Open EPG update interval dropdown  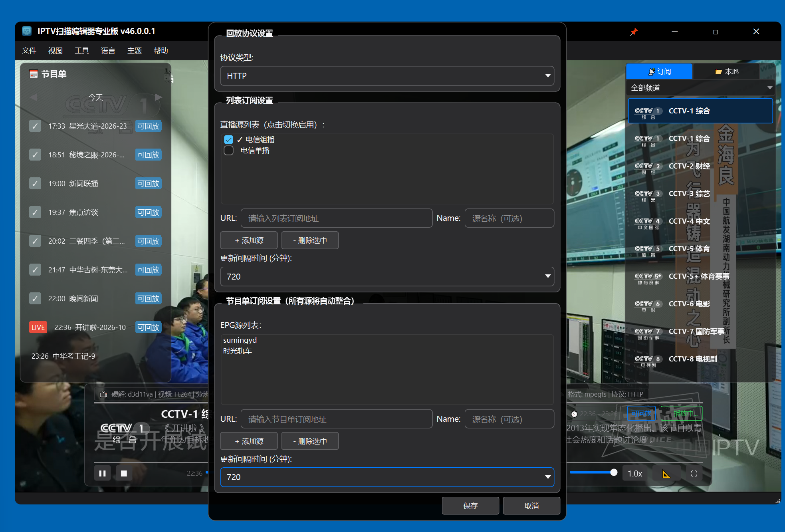(x=387, y=477)
